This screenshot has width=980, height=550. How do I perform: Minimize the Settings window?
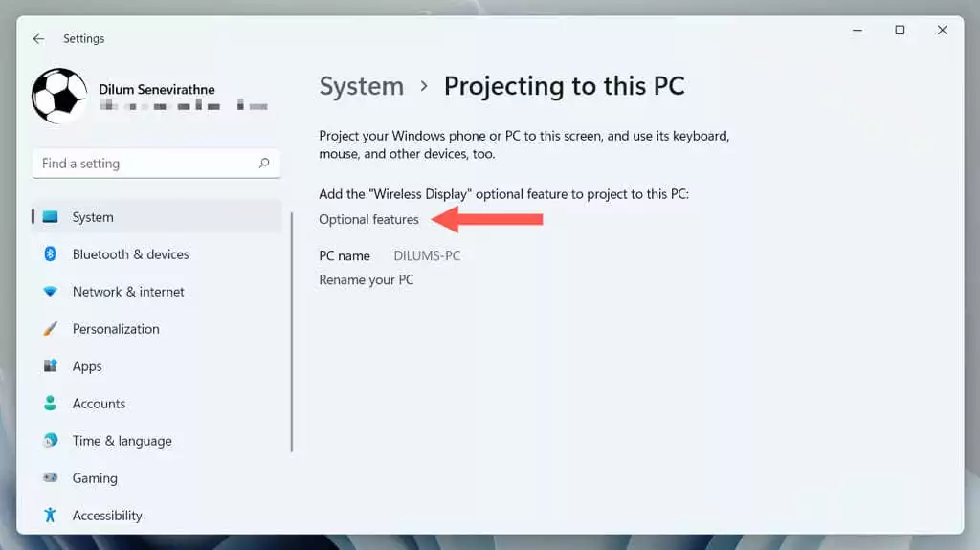coord(857,30)
